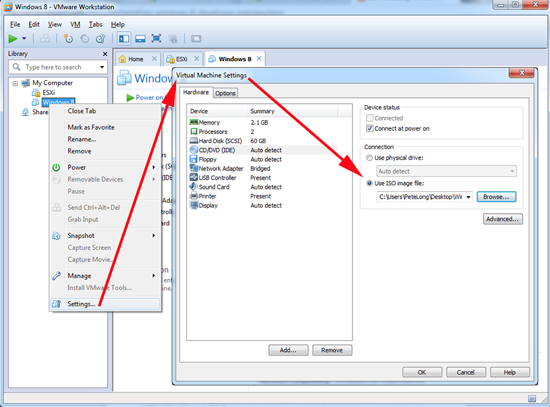Open the power options arrow beside the play button

(x=24, y=38)
